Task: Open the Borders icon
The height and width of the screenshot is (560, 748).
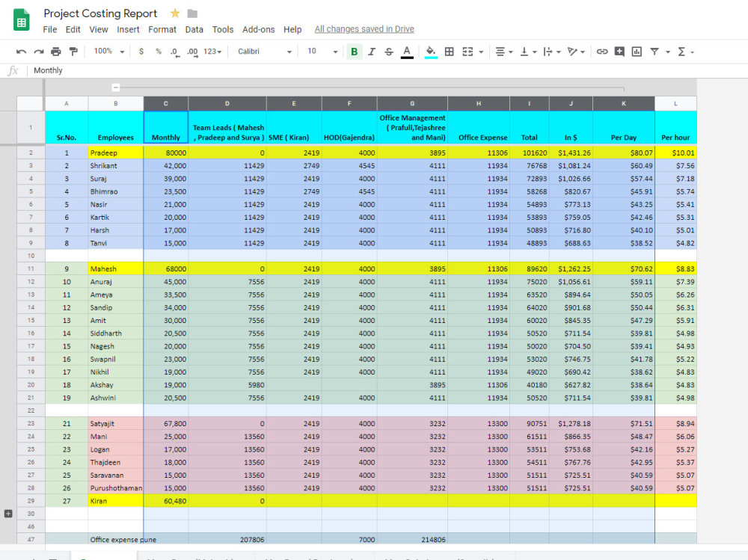Action: click(x=450, y=52)
